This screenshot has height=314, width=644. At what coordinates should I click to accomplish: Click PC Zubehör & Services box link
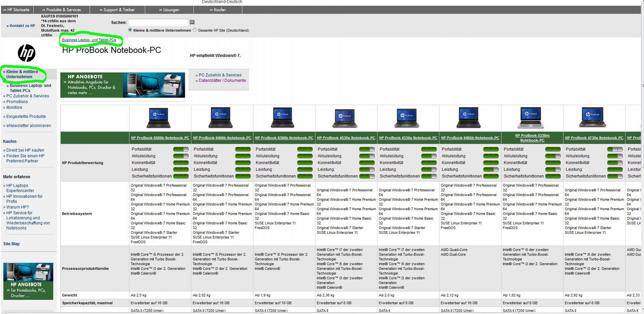(218, 75)
